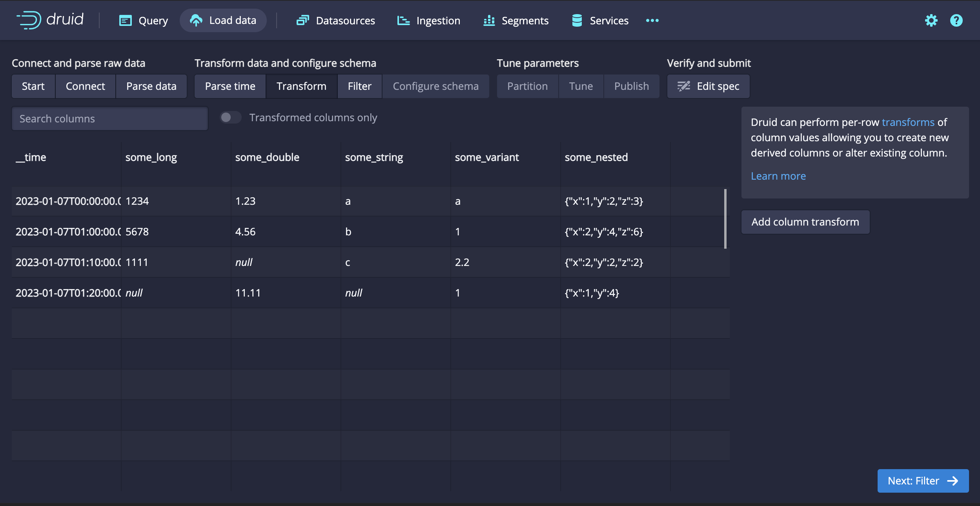Open Datasources via its stacked icon
This screenshot has width=980, height=506.
click(302, 20)
